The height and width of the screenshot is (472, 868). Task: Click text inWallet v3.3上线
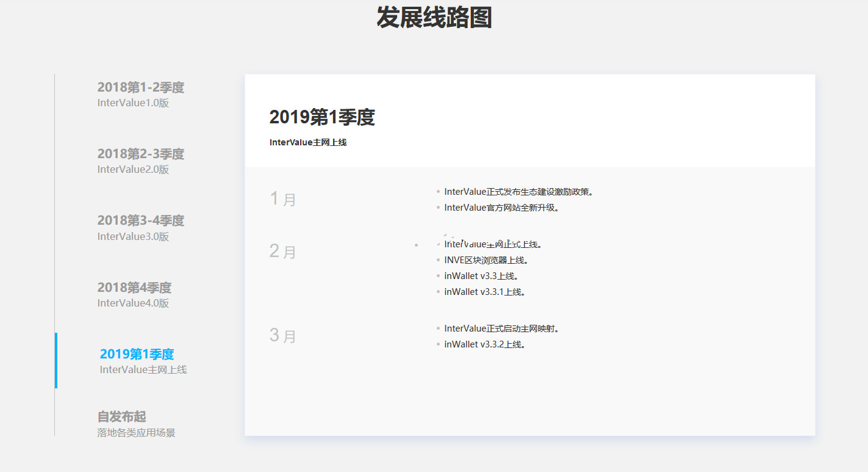coord(481,276)
